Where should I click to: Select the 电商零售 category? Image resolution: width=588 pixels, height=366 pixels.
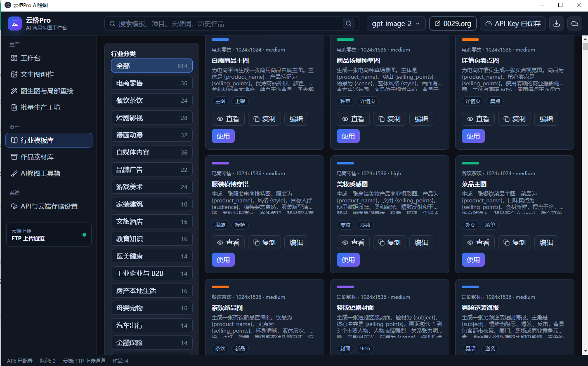click(152, 83)
